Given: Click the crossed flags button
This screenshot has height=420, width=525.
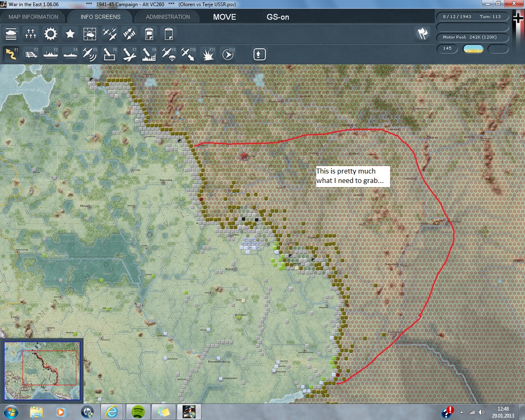Looking at the screenshot, I should click(422, 34).
